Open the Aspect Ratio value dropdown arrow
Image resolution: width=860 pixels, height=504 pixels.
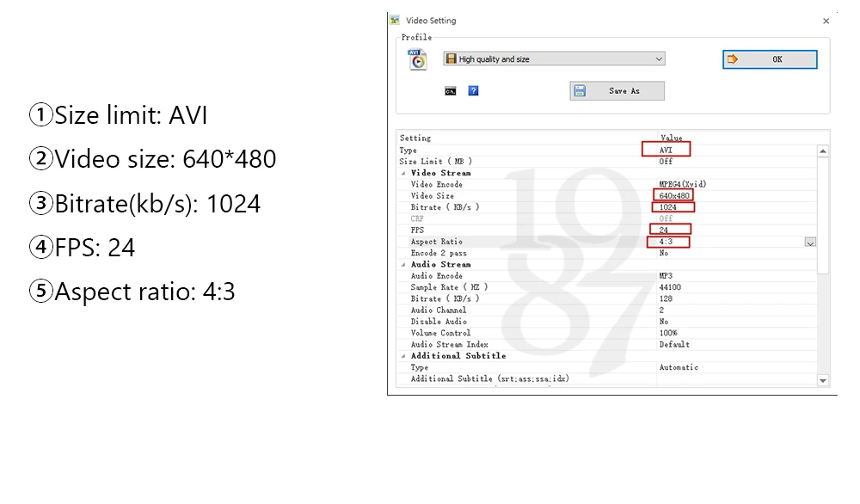click(810, 242)
